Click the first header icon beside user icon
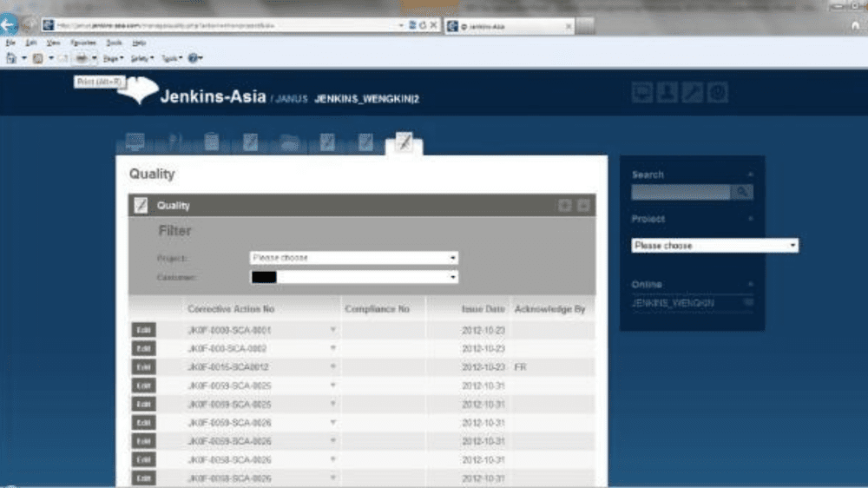The width and height of the screenshot is (868, 488). pyautogui.click(x=642, y=93)
